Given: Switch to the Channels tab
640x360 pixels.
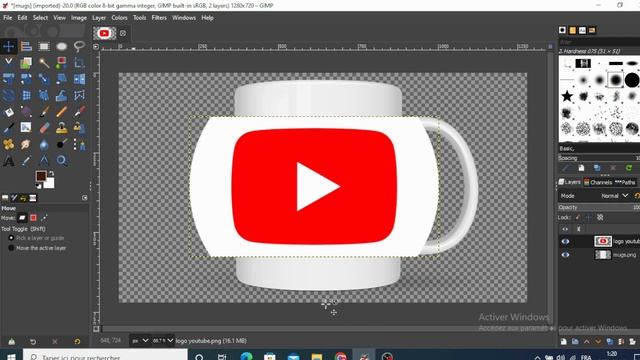Looking at the screenshot, I should point(598,182).
